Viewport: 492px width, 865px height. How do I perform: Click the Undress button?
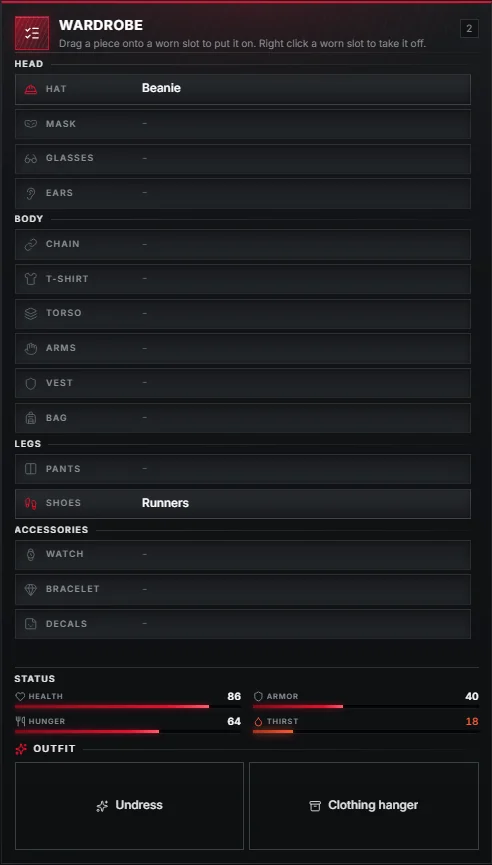coord(129,806)
